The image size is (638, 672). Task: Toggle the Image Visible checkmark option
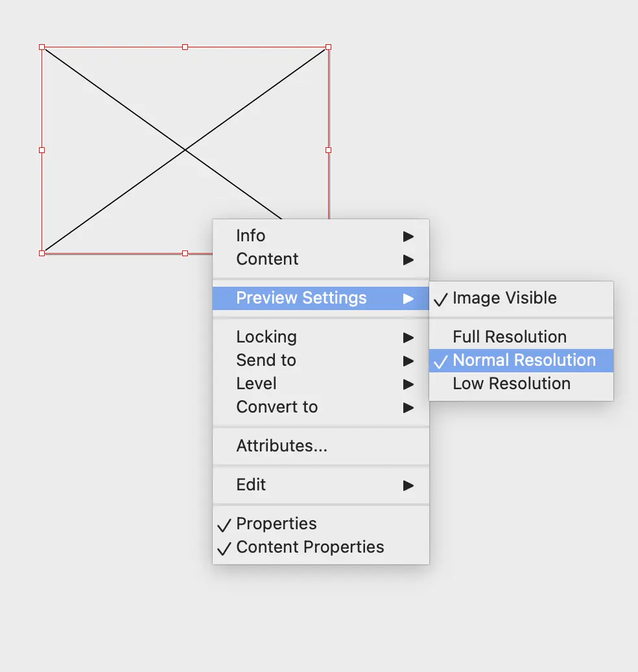521,298
